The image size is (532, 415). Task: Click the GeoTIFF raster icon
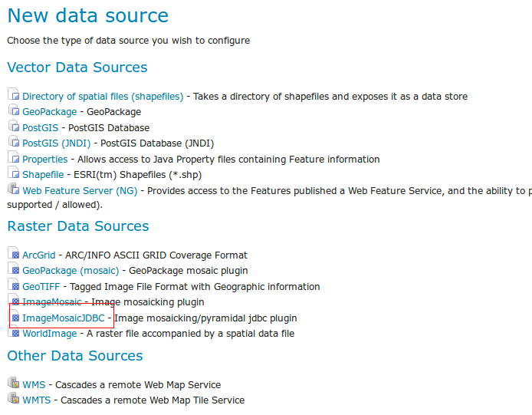[14, 285]
